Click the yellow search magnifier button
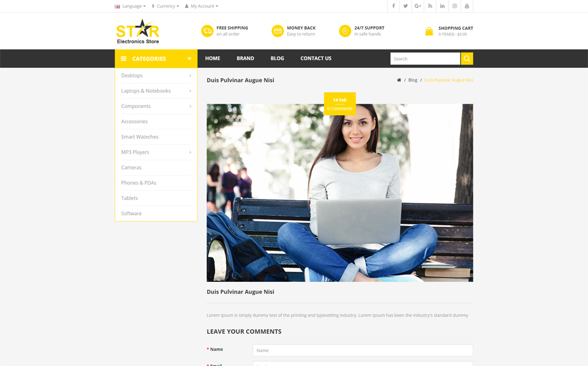588x366 pixels. click(467, 59)
